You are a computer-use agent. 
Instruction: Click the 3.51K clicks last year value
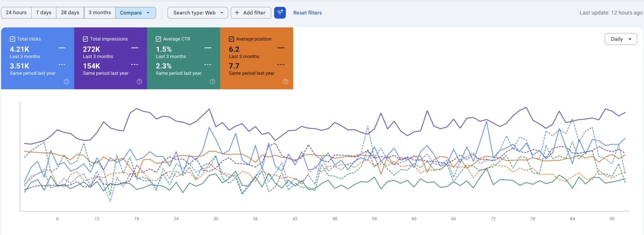point(20,66)
